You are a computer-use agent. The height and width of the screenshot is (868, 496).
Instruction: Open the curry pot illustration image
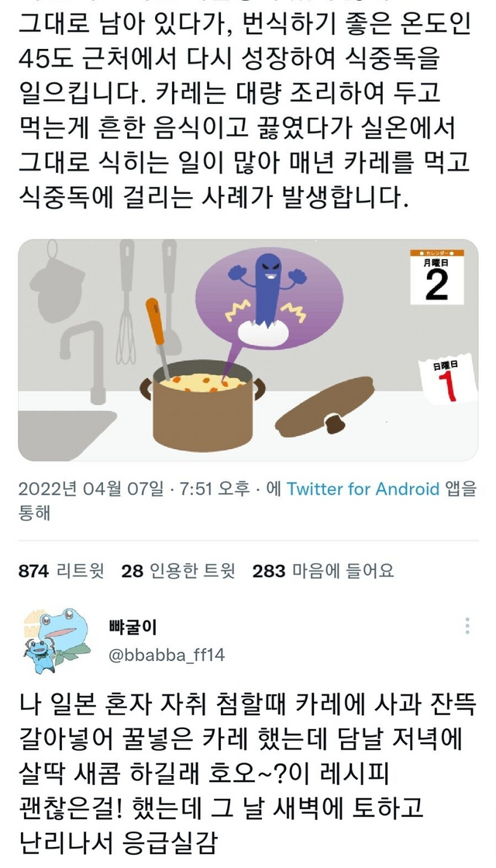tap(248, 350)
